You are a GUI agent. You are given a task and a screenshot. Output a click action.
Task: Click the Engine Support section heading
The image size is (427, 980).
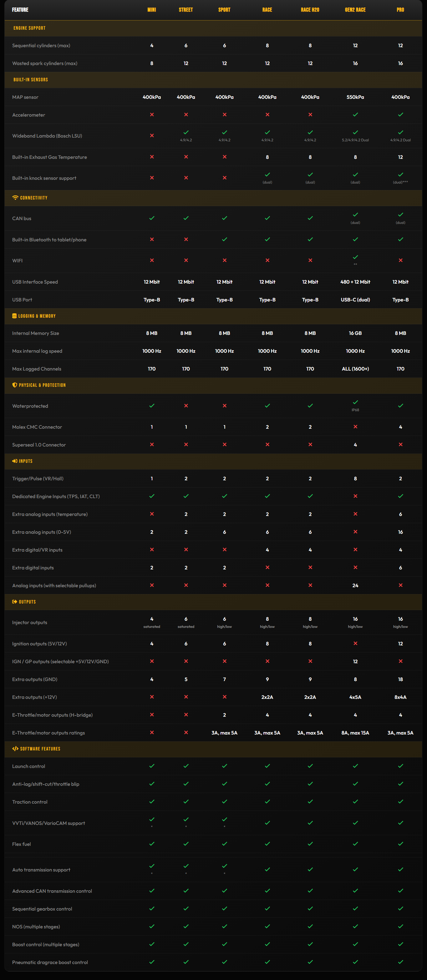coord(29,28)
